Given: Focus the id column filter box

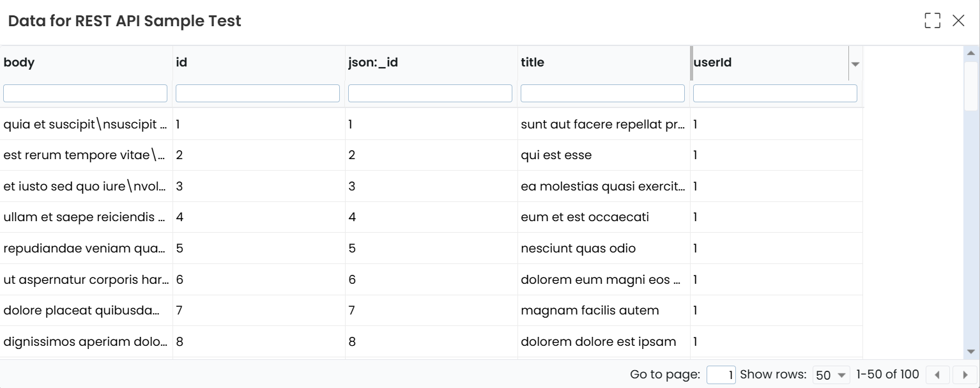Looking at the screenshot, I should (257, 93).
